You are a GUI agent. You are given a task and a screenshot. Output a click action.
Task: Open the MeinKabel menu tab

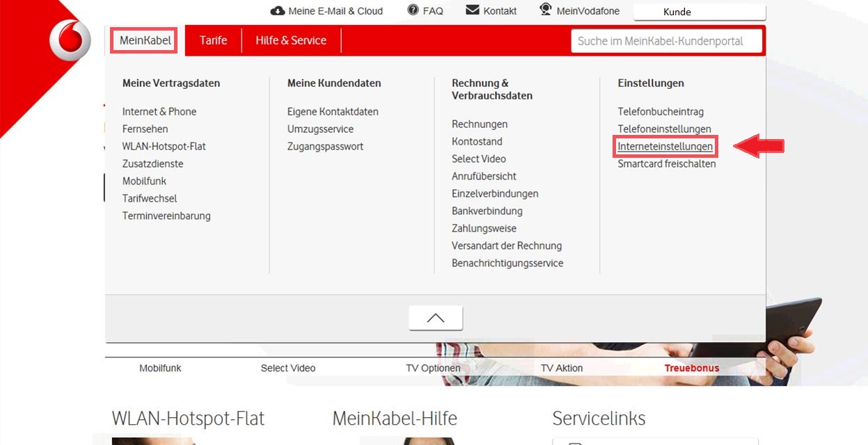(145, 40)
